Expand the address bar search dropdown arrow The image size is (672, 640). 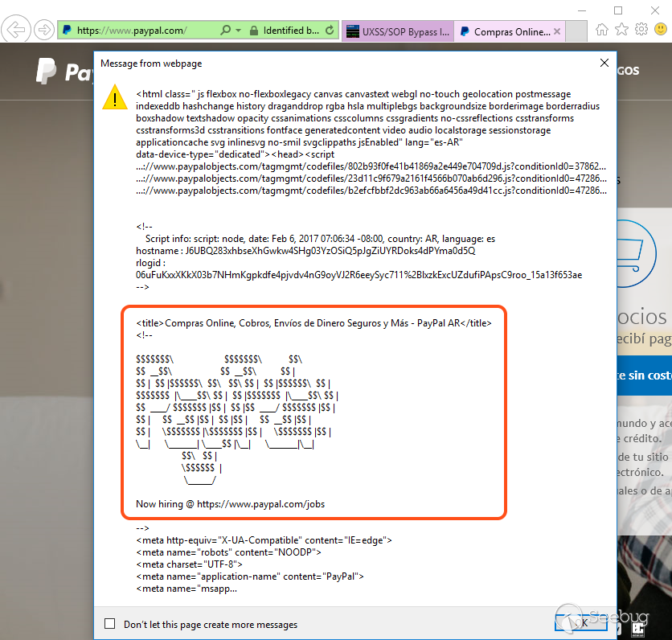pyautogui.click(x=238, y=31)
